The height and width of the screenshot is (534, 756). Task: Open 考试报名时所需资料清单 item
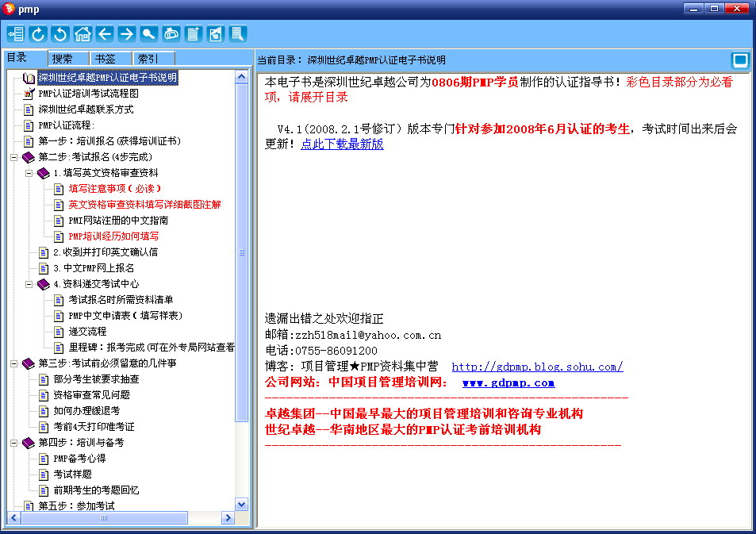(121, 300)
